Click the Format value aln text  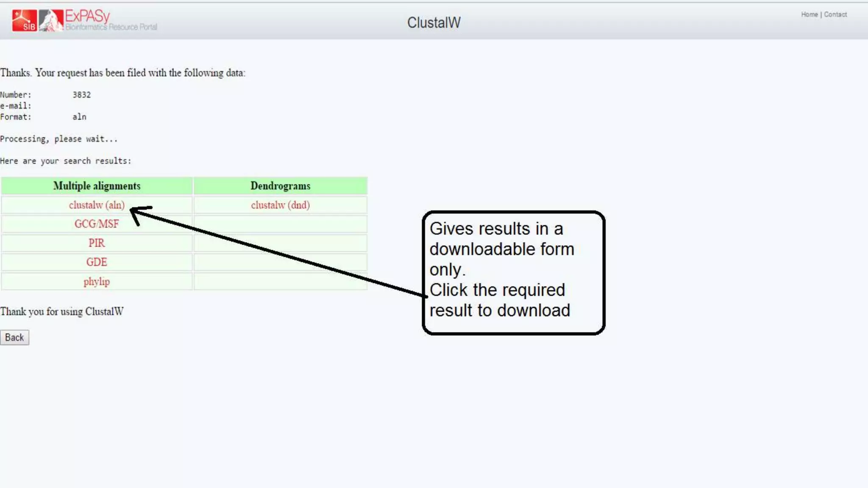coord(79,116)
